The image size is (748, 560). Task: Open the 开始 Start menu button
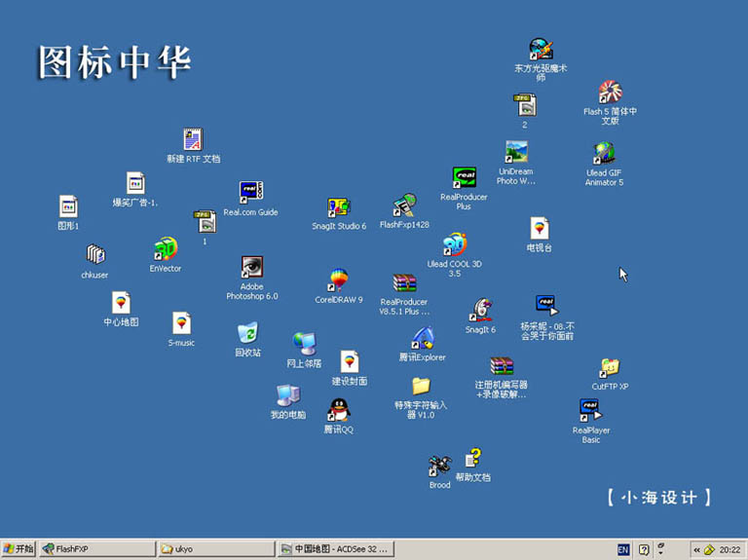pyautogui.click(x=19, y=549)
